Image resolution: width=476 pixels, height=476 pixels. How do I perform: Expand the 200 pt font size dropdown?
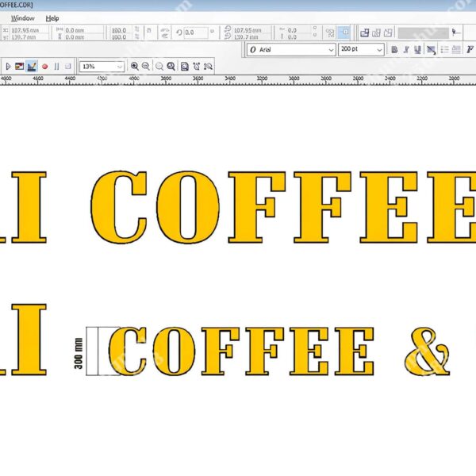[379, 50]
